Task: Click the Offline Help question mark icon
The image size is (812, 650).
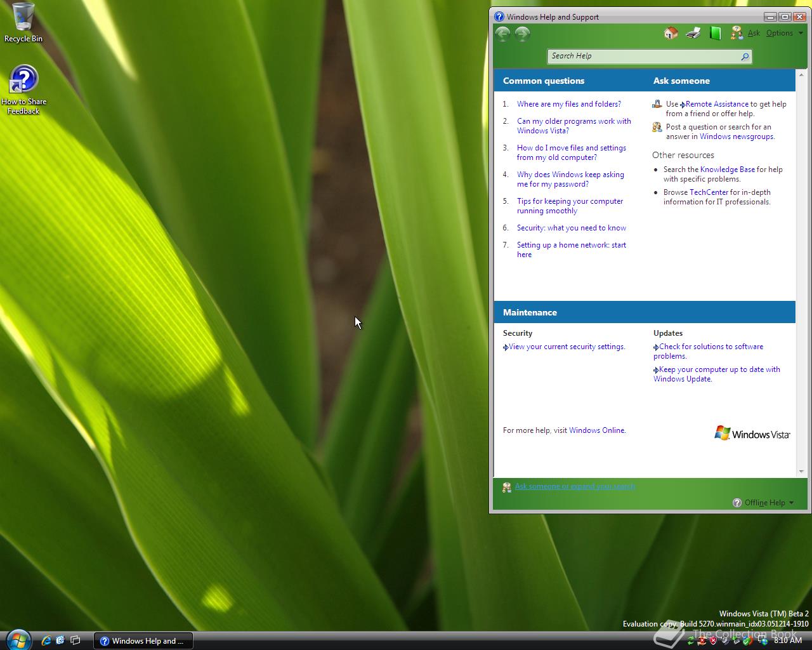Action: pyautogui.click(x=737, y=503)
